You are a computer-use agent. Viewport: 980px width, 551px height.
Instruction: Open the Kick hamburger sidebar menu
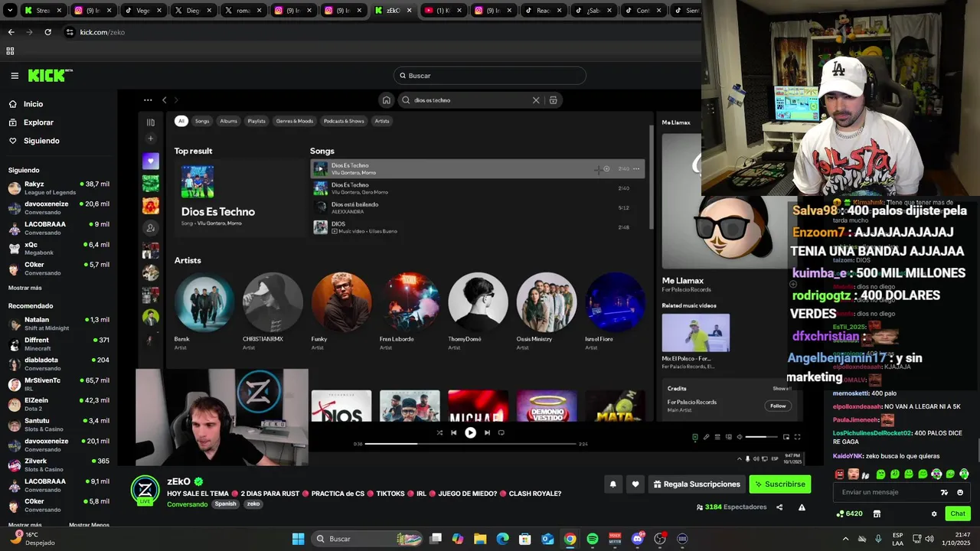tap(15, 76)
